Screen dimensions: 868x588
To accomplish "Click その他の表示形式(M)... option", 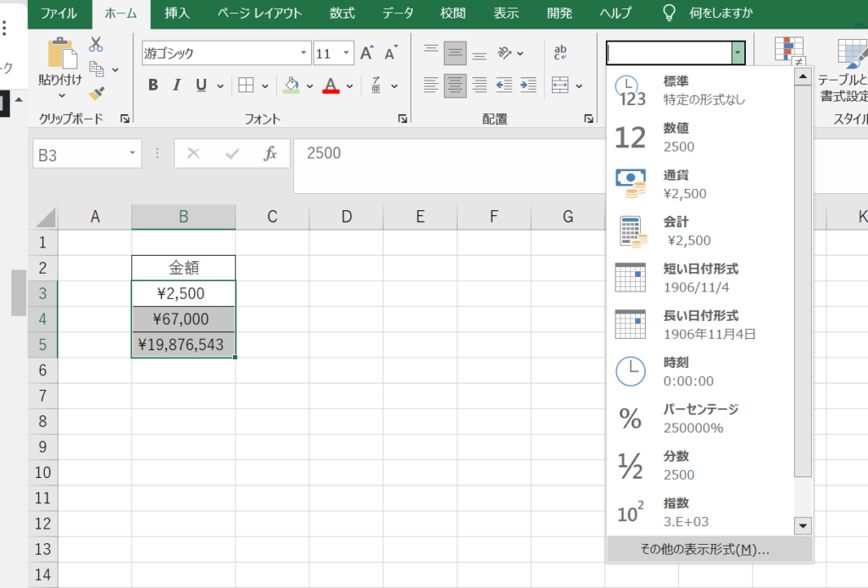I will (x=709, y=549).
